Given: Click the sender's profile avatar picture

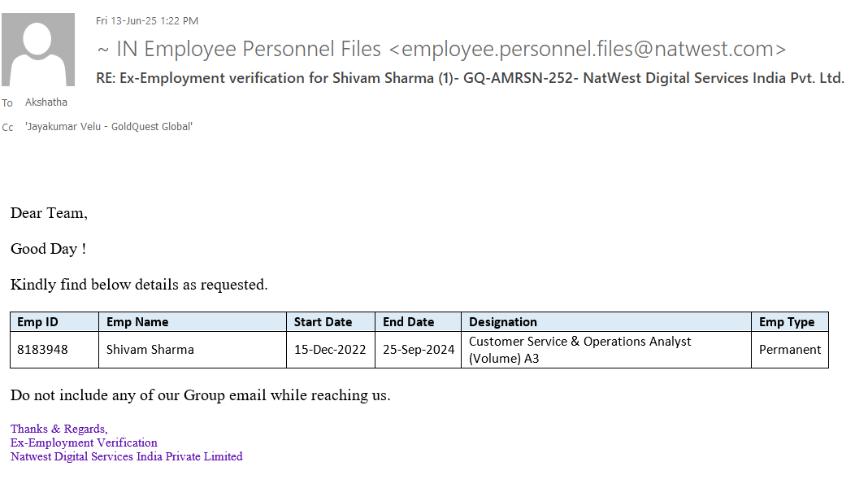Looking at the screenshot, I should 38,50.
